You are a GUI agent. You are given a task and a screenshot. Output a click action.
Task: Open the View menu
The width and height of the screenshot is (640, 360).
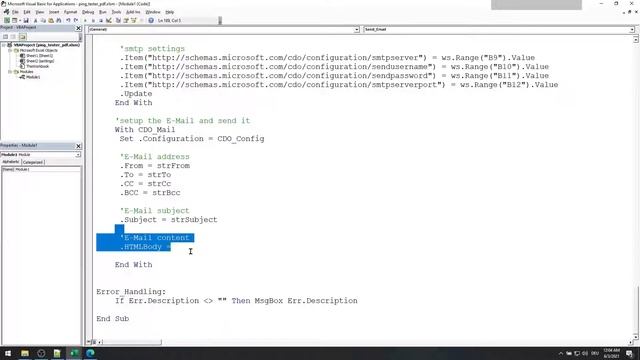pyautogui.click(x=40, y=12)
